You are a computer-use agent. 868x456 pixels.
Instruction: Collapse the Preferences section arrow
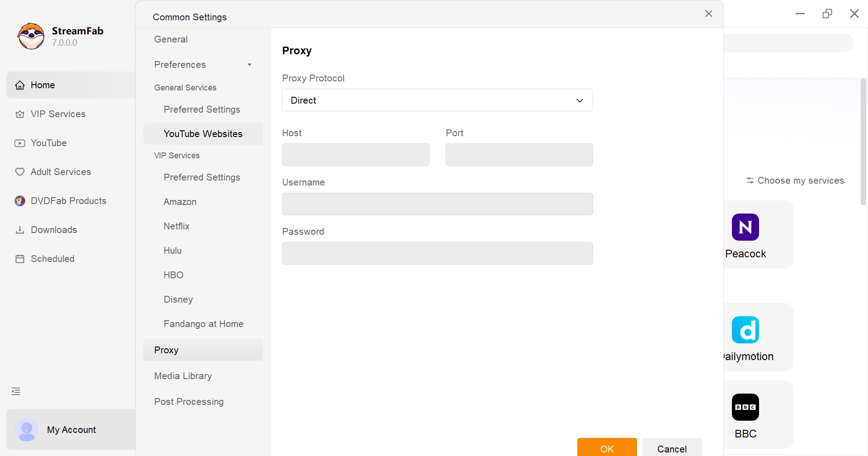(x=249, y=65)
